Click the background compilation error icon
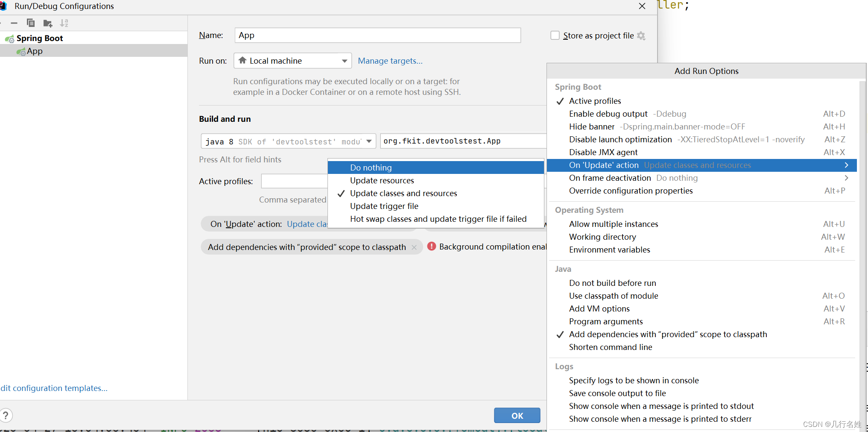 point(431,247)
